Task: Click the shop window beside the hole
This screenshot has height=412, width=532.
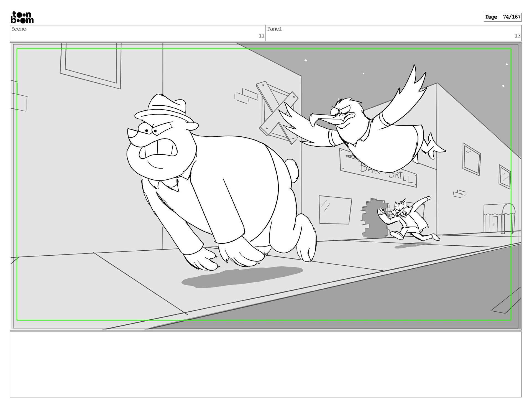Action: point(335,210)
